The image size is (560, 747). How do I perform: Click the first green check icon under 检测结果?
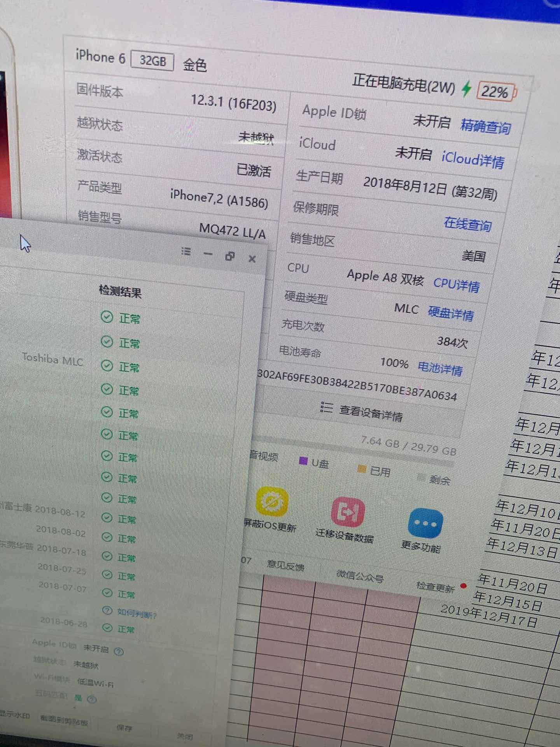coord(107,317)
